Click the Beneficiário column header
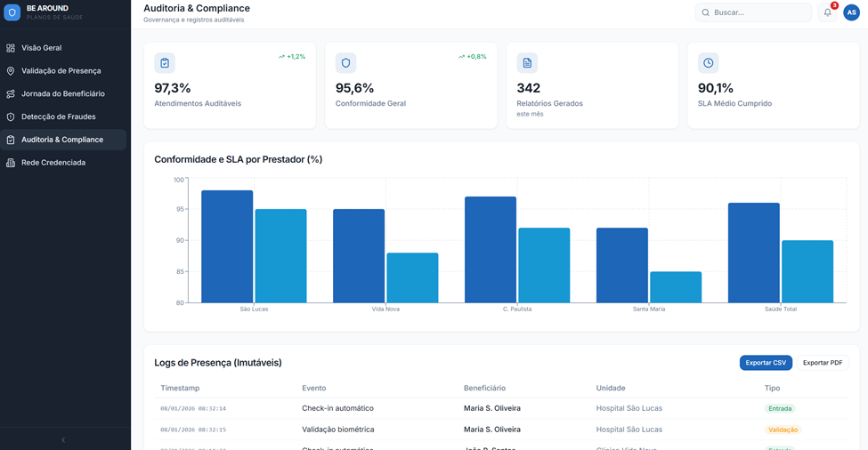The width and height of the screenshot is (868, 450). click(484, 388)
